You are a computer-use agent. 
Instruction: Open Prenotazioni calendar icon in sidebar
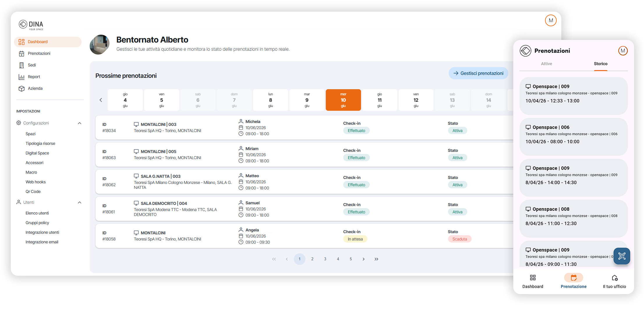(21, 54)
